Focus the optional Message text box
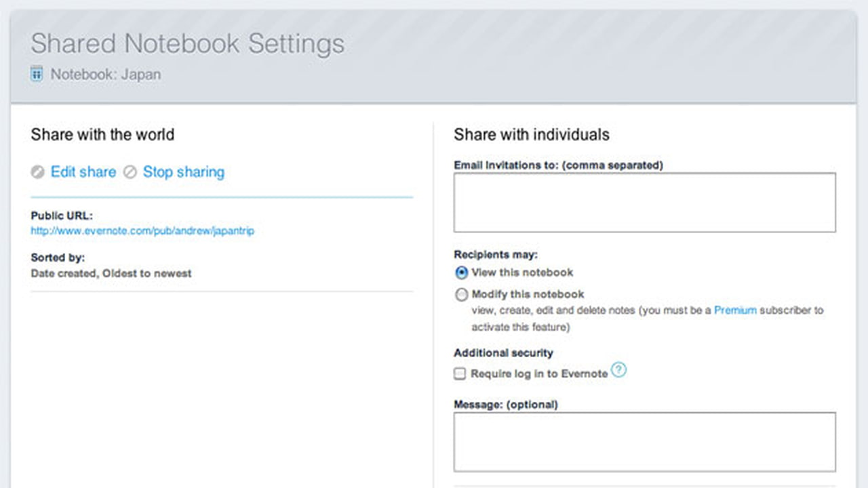Screen dimensions: 868x488 [x=645, y=442]
